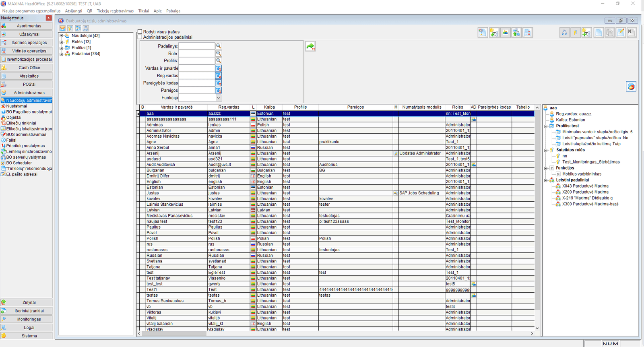Open the Tiekėjų registravimas menu
644x347 pixels.
point(115,11)
